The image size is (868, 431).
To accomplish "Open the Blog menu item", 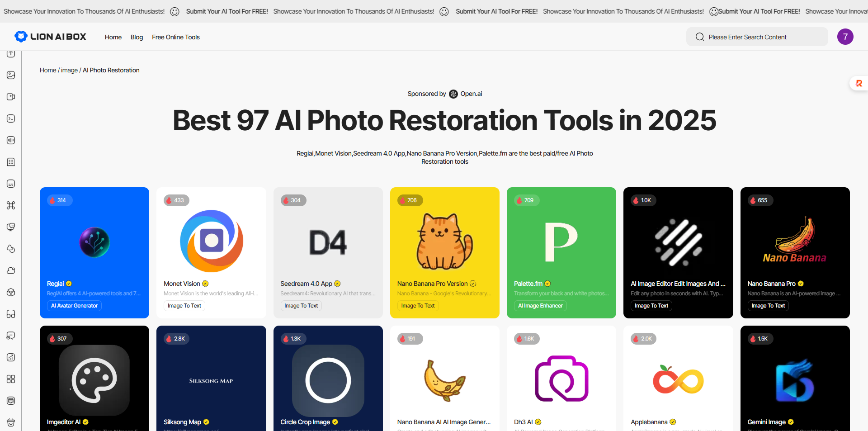I will [137, 37].
